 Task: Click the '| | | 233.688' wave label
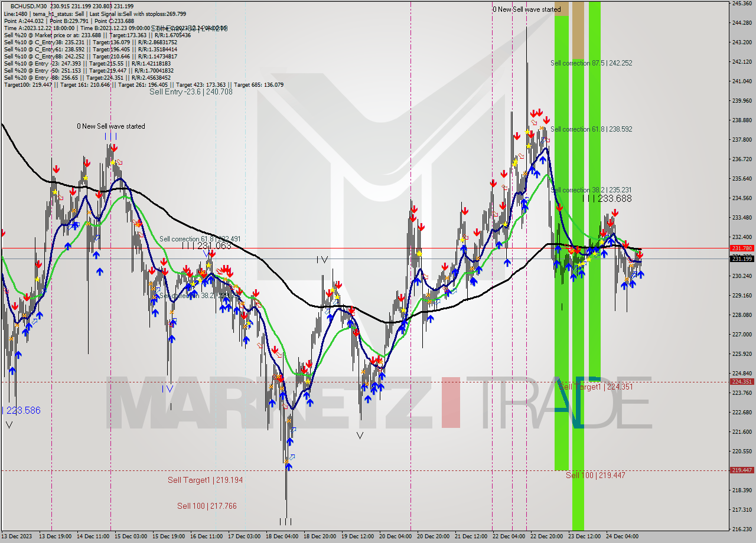click(607, 199)
